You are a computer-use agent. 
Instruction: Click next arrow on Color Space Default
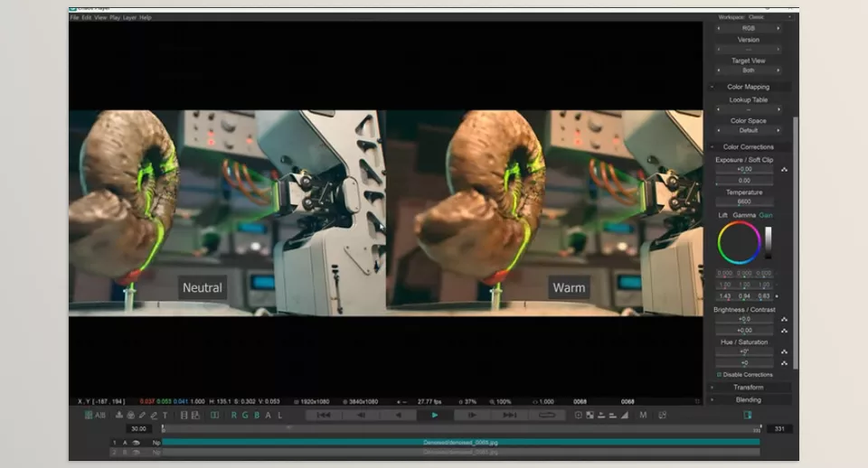(x=778, y=131)
